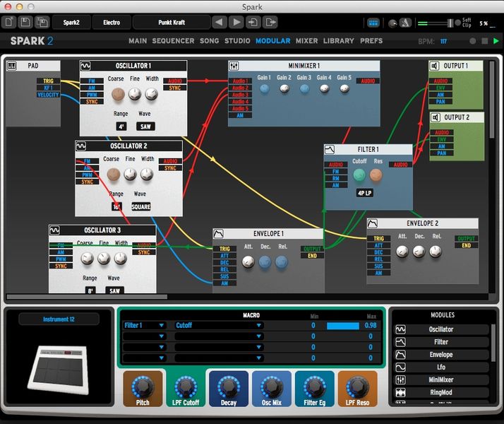Open the SEQUENCER tab

[173, 41]
